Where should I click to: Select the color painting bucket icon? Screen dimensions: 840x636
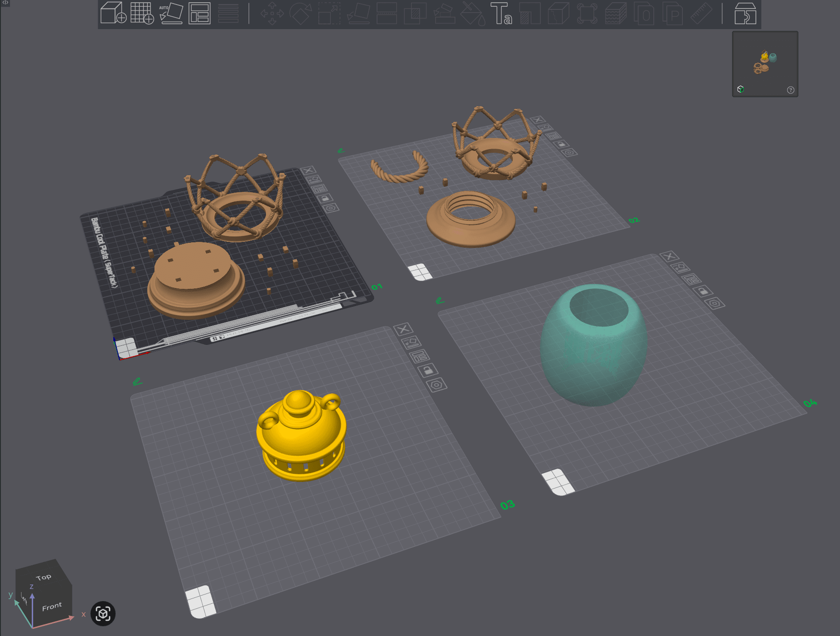coord(473,13)
